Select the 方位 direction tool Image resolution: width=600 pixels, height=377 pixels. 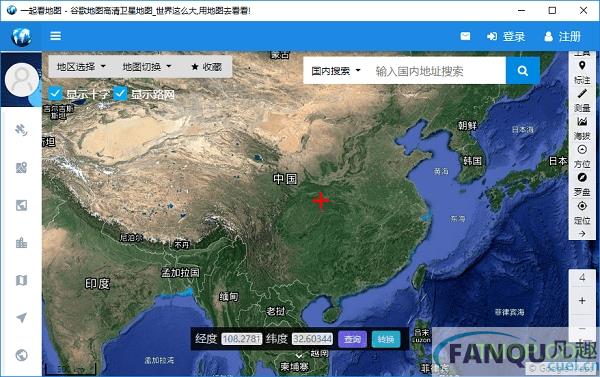click(x=582, y=157)
